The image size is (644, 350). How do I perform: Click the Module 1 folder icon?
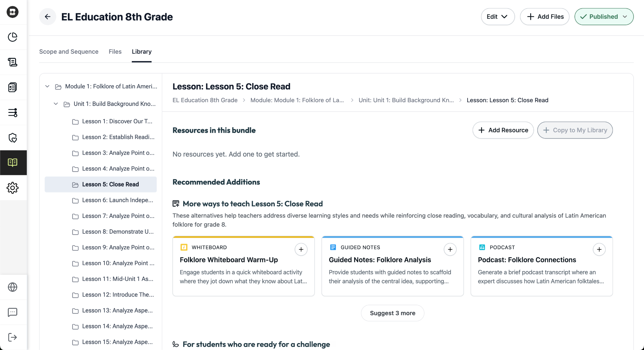pos(58,87)
